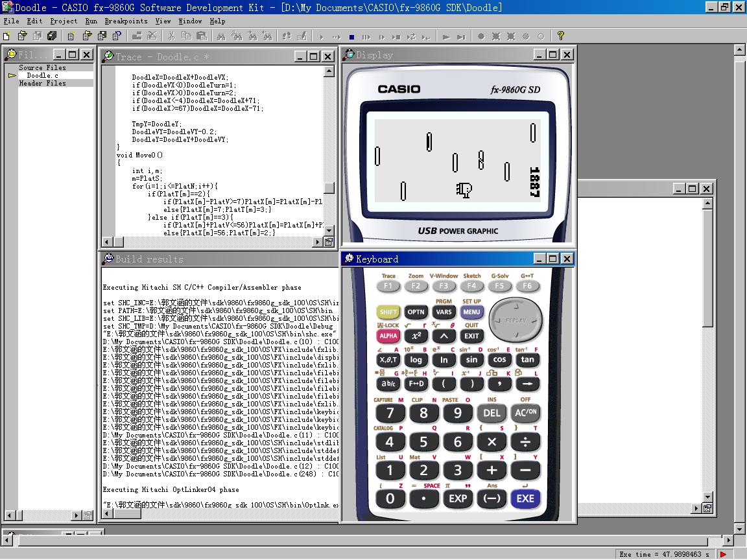Click the EXP key
Image resolution: width=747 pixels, height=560 pixels.
click(457, 498)
